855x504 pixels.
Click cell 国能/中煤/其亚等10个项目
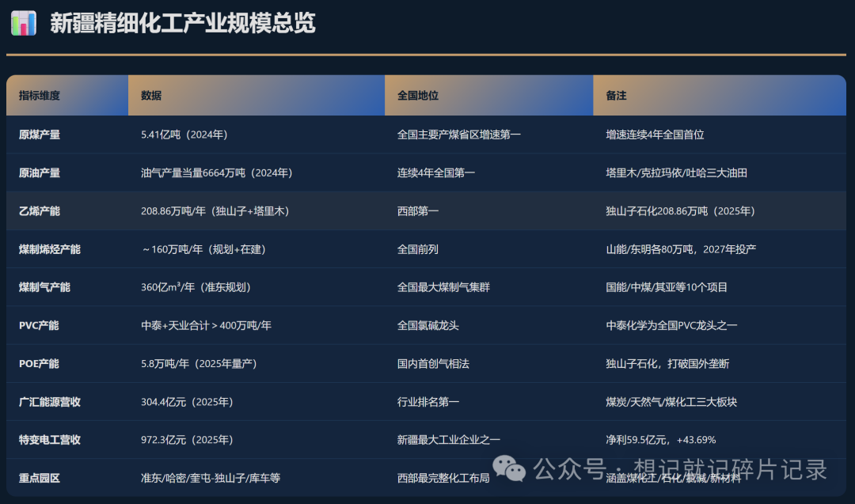tap(667, 287)
